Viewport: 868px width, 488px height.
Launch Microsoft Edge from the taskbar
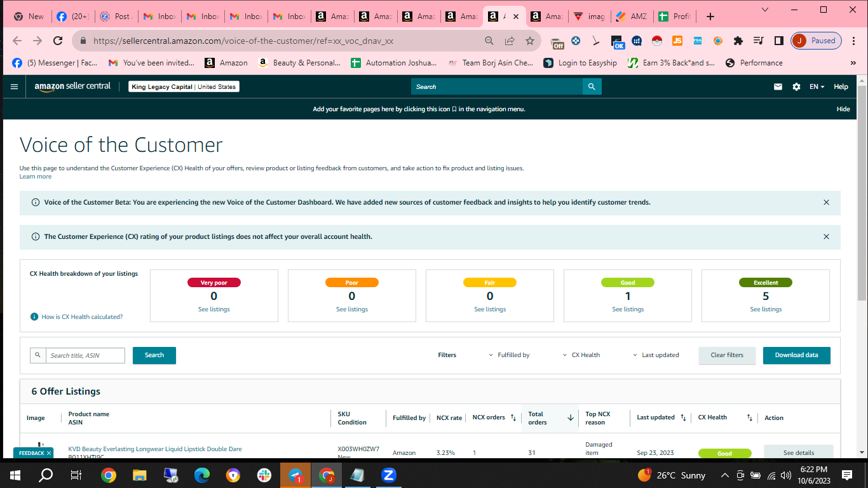202,475
